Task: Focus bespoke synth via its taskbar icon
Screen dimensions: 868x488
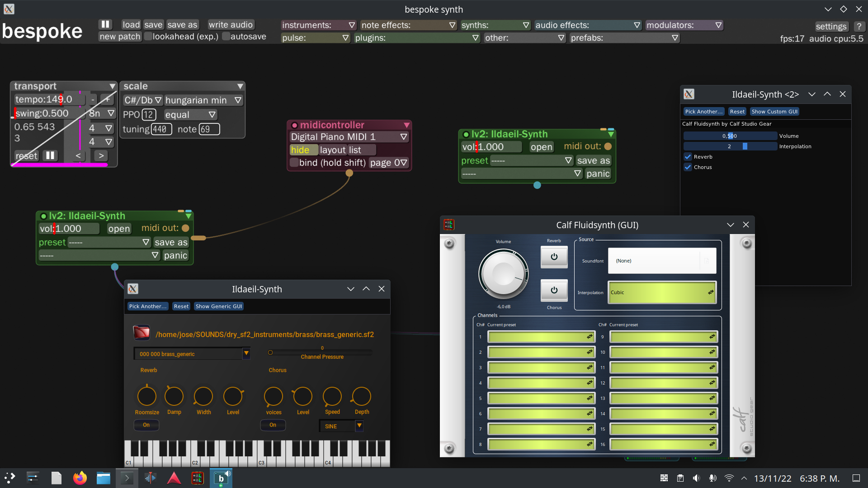Action: tap(221, 478)
